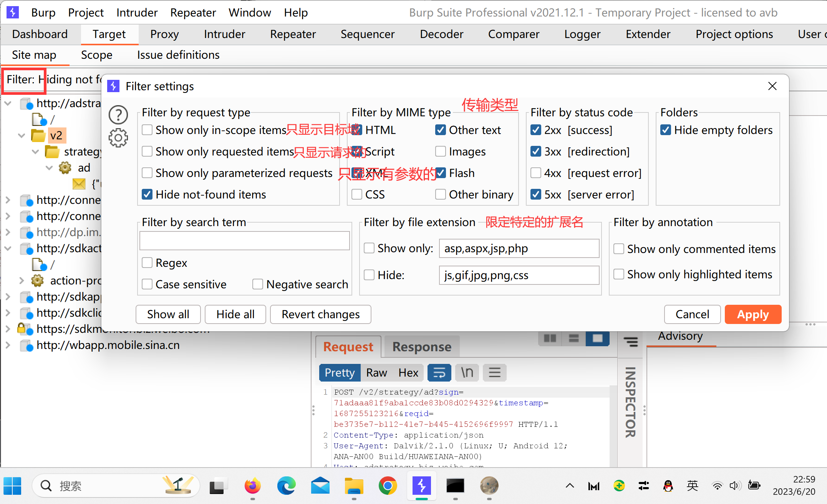Screen dimensions: 827x504
Task: Open request editor hamburger menu icon
Action: coord(494,373)
